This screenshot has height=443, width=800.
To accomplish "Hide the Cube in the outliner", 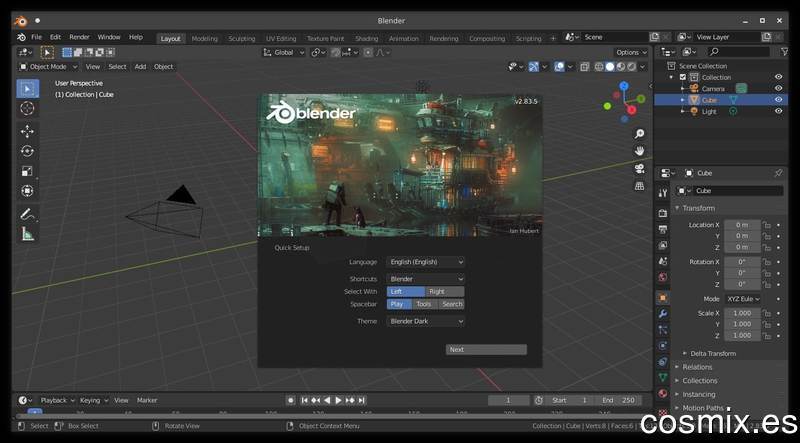I will point(778,100).
